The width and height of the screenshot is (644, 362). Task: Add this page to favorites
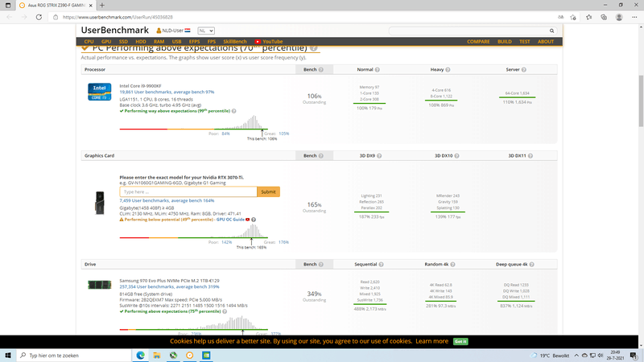[x=573, y=17]
